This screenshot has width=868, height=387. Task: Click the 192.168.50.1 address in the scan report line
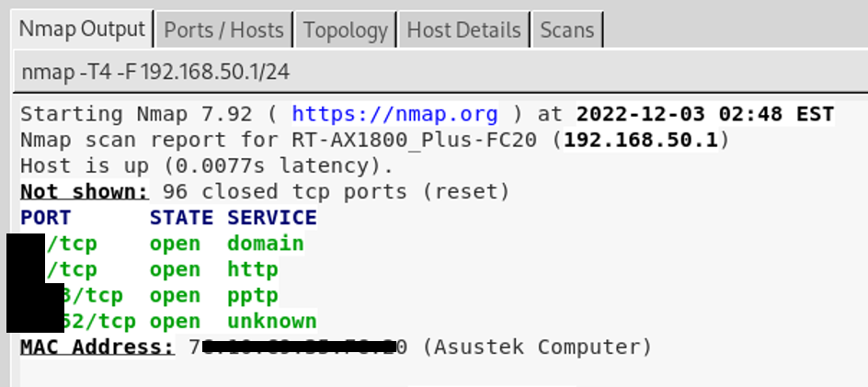pyautogui.click(x=645, y=141)
